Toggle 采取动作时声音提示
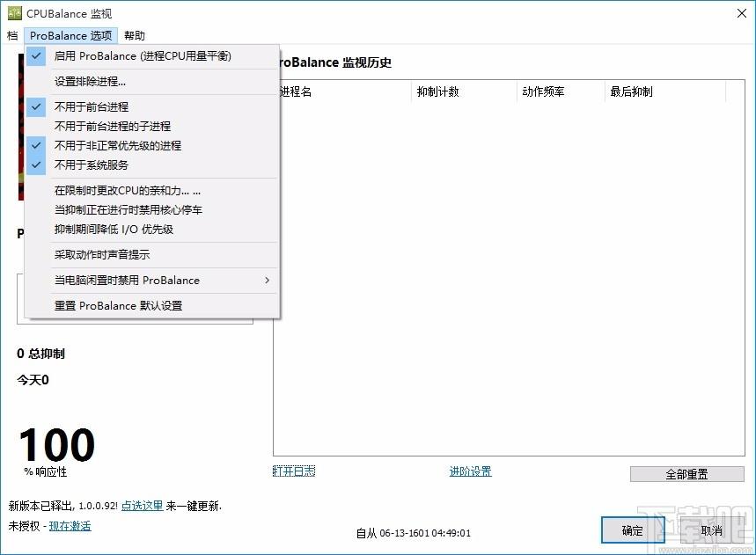 pyautogui.click(x=151, y=255)
